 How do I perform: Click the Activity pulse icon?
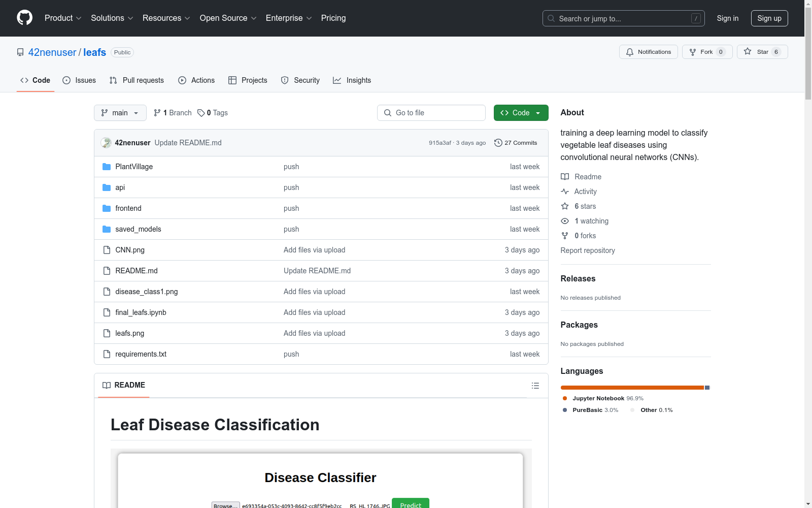point(565,192)
